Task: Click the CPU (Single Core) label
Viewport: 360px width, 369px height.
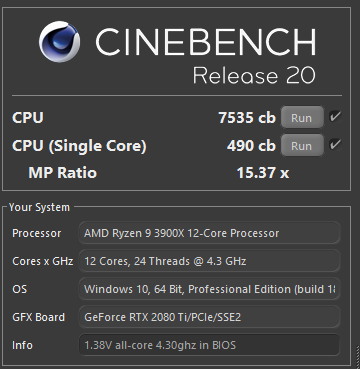Action: 79,146
